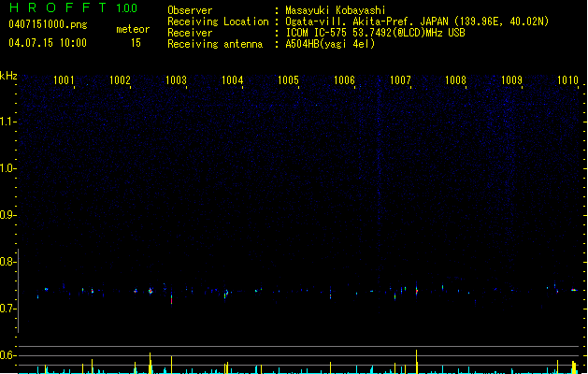Click time marker 1006
The width and height of the screenshot is (588, 374).
click(x=344, y=80)
